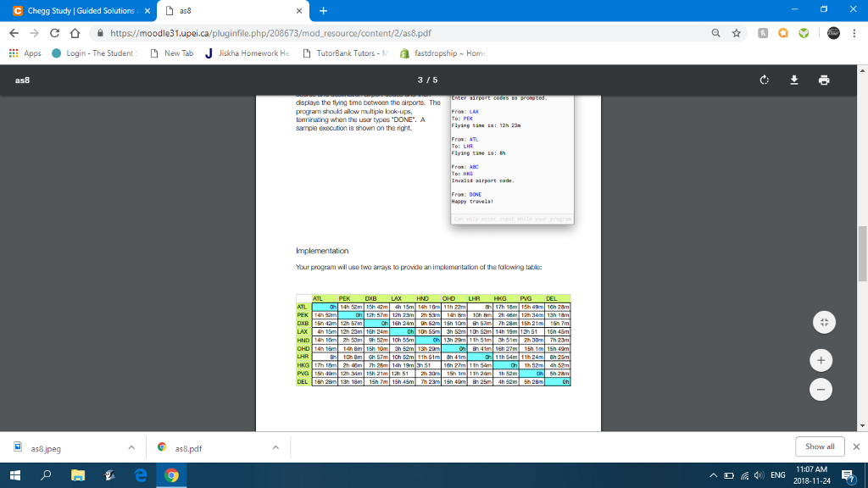This screenshot has height=488, width=868.
Task: Open taskbar search
Action: coord(46,475)
